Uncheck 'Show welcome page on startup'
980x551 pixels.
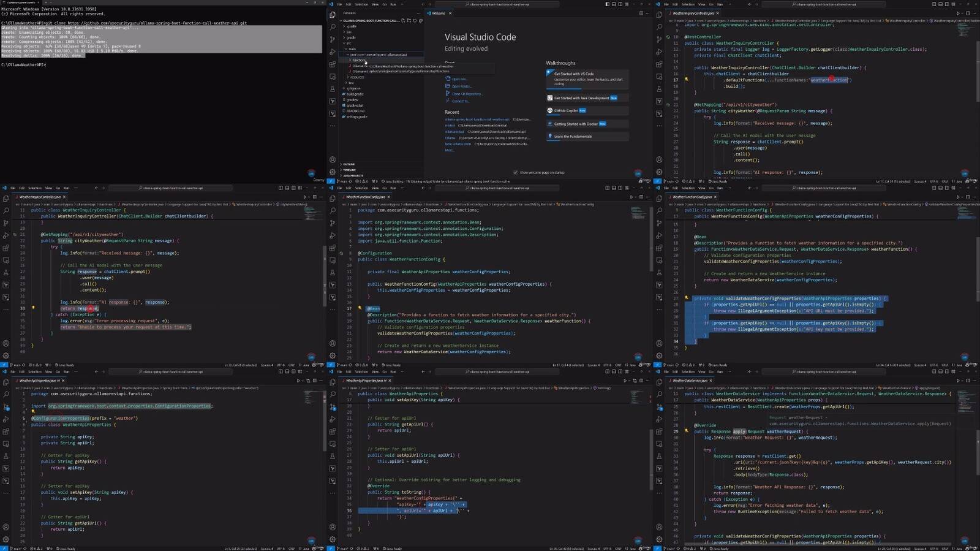tap(515, 172)
